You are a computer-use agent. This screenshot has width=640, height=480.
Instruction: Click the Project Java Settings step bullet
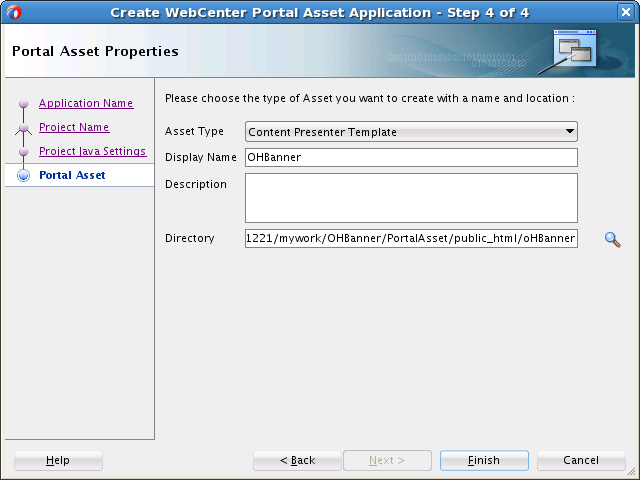pos(24,151)
